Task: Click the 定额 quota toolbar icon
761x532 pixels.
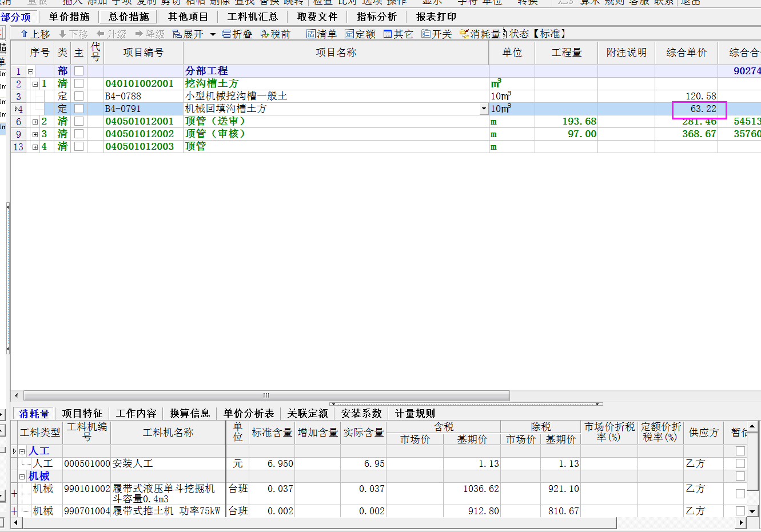Action: pyautogui.click(x=349, y=34)
